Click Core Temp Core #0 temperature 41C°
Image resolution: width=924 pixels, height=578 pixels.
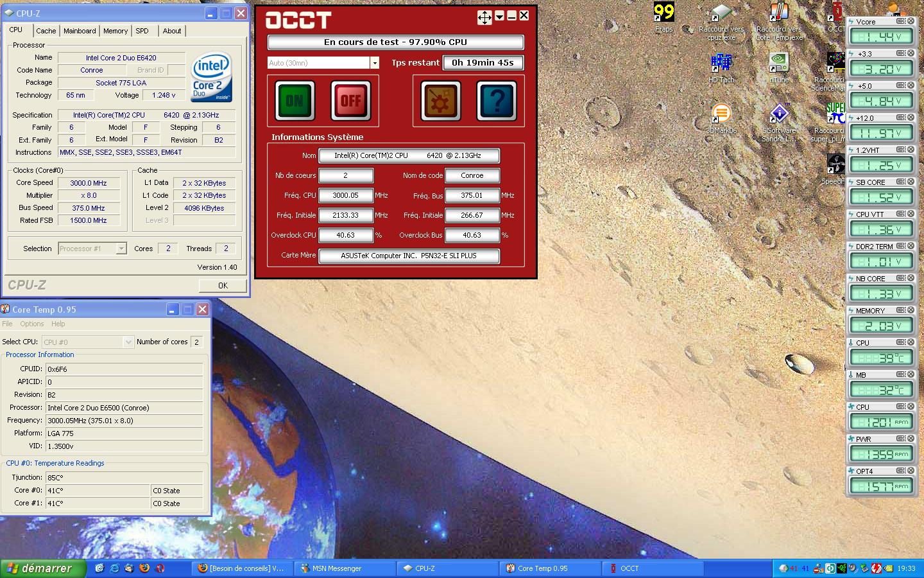[x=98, y=491]
